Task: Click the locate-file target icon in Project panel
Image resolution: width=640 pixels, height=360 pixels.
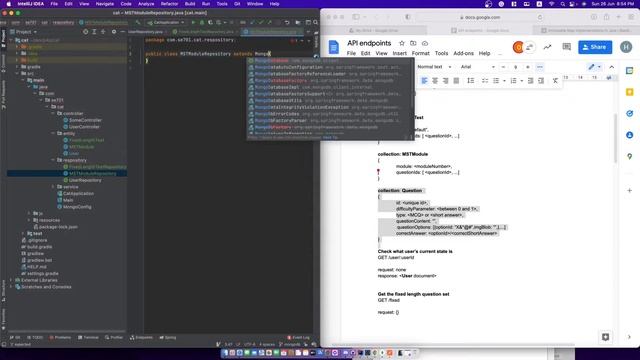Action: pos(85,32)
